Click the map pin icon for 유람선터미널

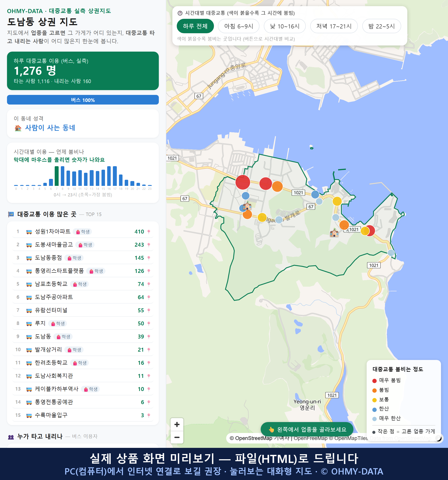pos(149,310)
